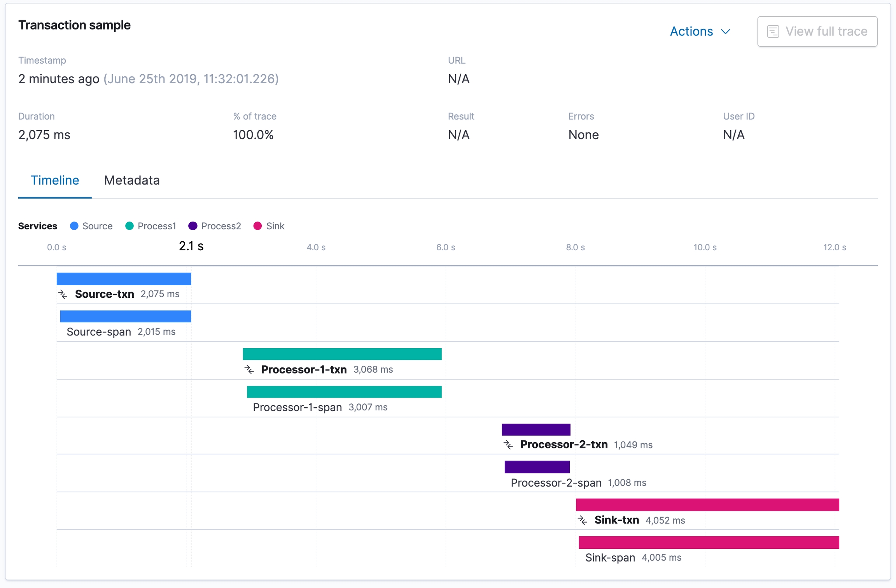
Task: Click the chevron next to Actions
Action: coord(726,31)
